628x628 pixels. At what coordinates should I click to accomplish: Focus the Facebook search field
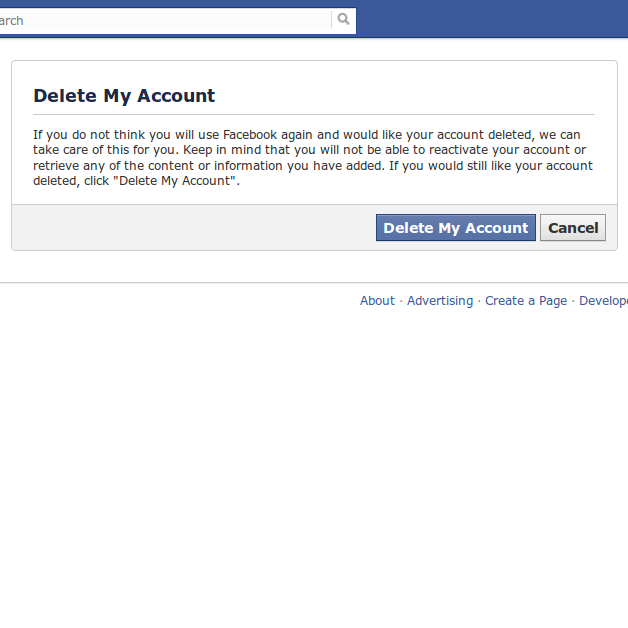click(165, 20)
